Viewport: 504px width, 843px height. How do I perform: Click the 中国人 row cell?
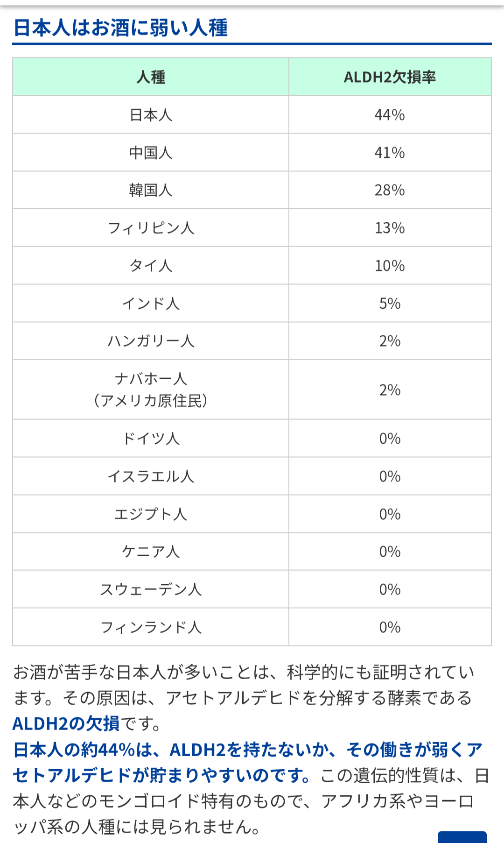click(151, 153)
